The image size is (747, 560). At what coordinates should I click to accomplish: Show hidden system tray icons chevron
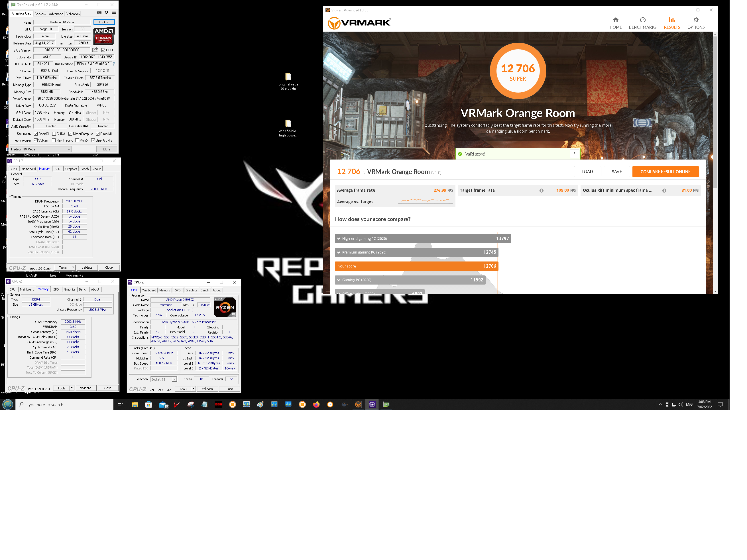pos(660,404)
